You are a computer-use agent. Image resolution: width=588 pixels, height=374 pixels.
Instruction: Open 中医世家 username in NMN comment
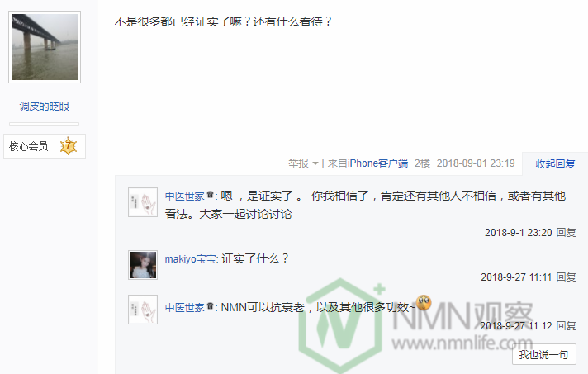click(184, 308)
